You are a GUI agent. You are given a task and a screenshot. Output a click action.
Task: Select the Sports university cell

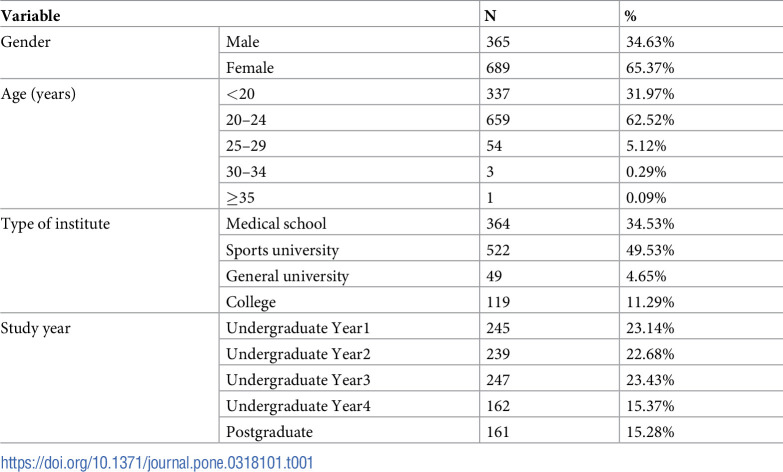(281, 250)
